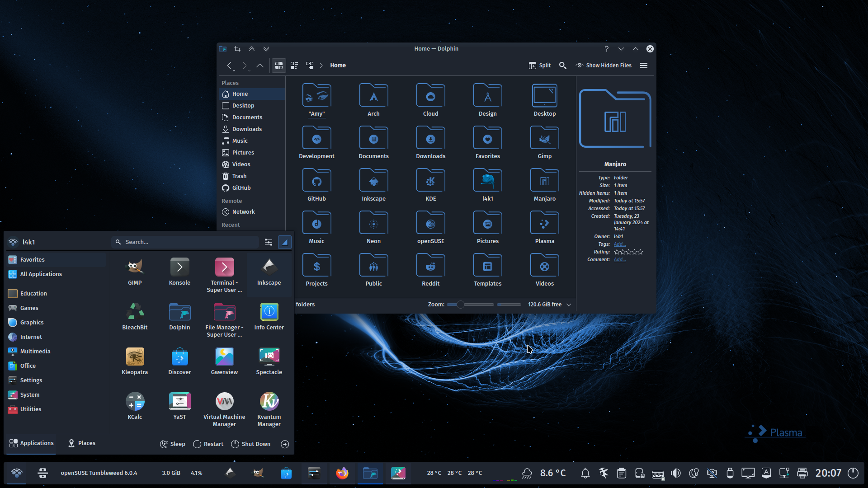
Task: Expand more power options arrow
Action: (x=285, y=444)
